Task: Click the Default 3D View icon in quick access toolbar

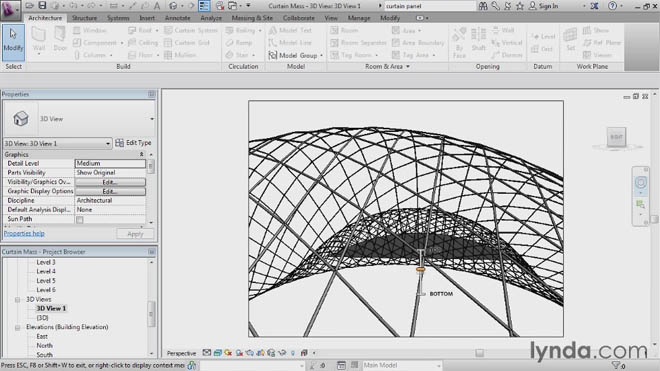Action: pyautogui.click(x=173, y=6)
